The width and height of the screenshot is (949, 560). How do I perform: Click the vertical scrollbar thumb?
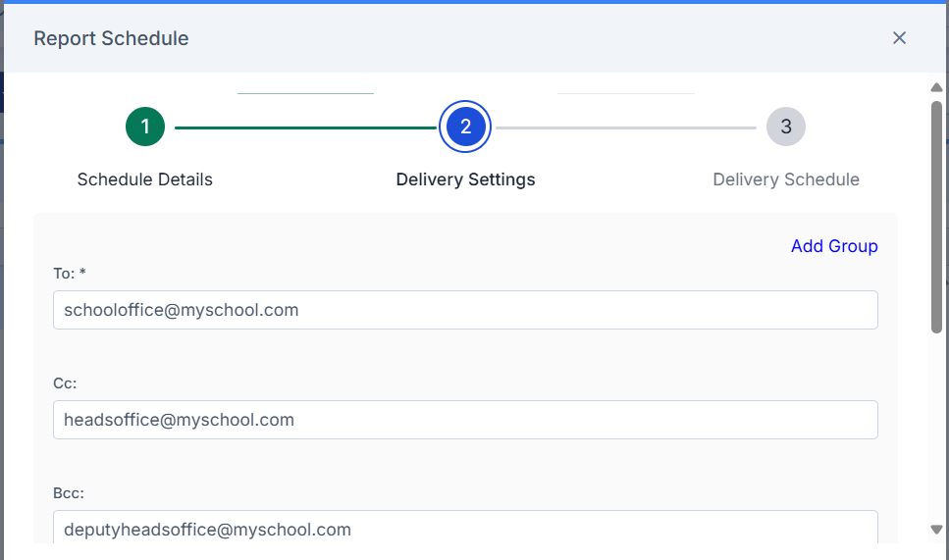point(936,217)
